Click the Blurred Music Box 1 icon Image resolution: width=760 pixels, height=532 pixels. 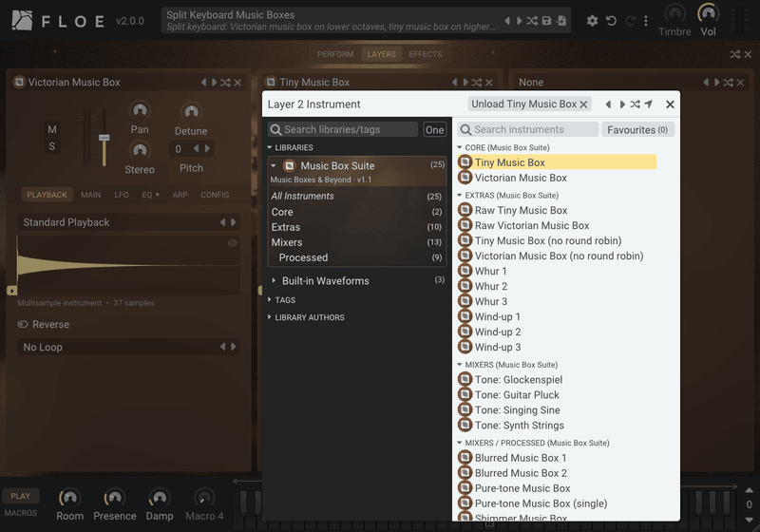[x=465, y=457]
